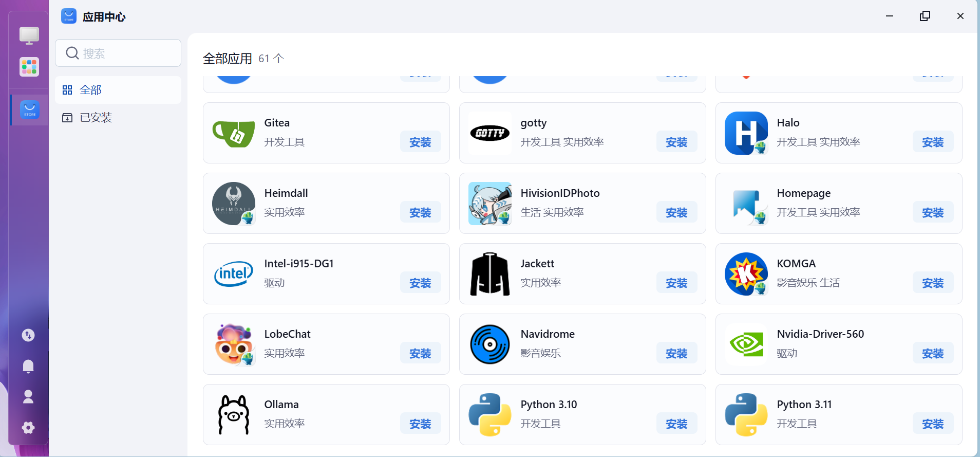
Task: Select the Store icon in left dock
Action: pos(30,110)
